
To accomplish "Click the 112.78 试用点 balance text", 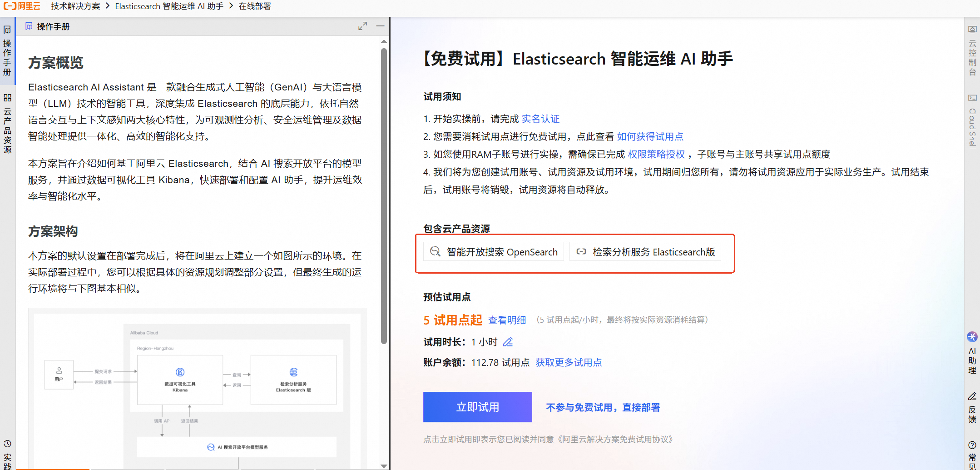I will pyautogui.click(x=500, y=362).
